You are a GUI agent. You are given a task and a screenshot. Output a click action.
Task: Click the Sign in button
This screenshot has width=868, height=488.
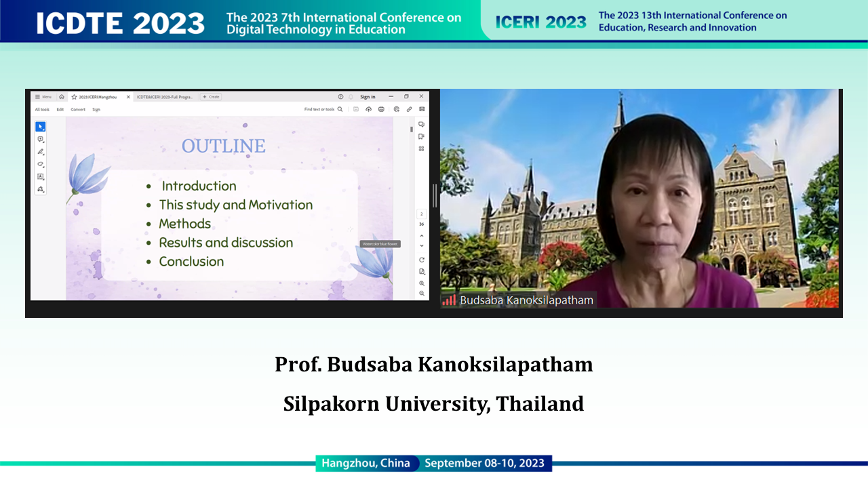pos(368,97)
